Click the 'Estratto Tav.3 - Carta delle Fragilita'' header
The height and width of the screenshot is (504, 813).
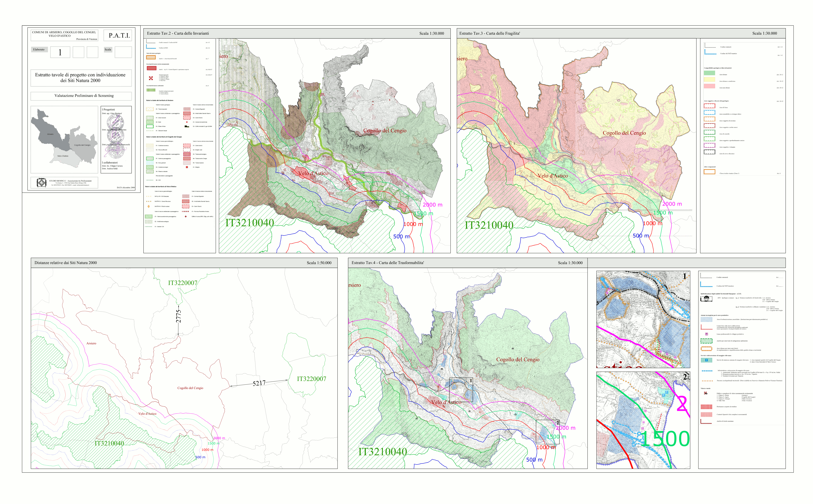click(x=489, y=33)
